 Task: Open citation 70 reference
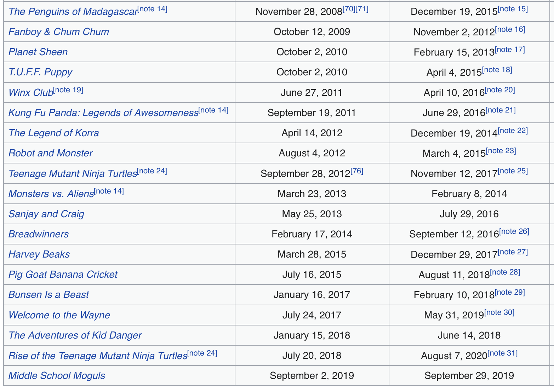coord(349,9)
